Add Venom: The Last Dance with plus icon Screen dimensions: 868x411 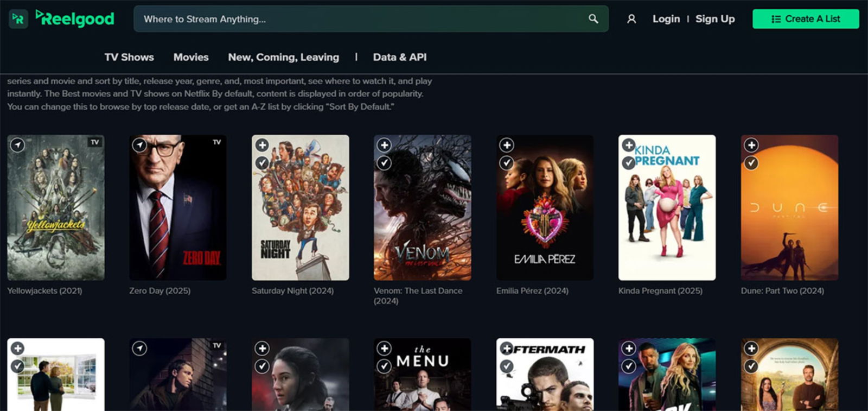(x=384, y=145)
